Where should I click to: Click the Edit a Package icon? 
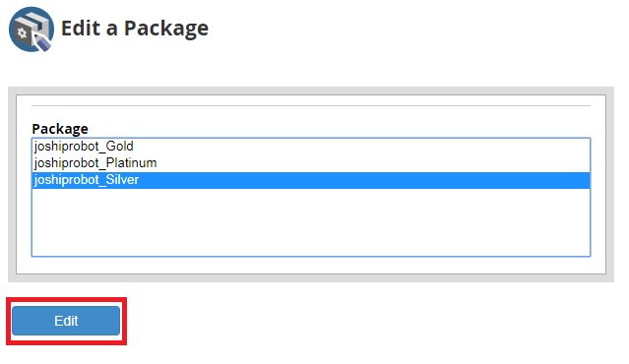pyautogui.click(x=31, y=30)
